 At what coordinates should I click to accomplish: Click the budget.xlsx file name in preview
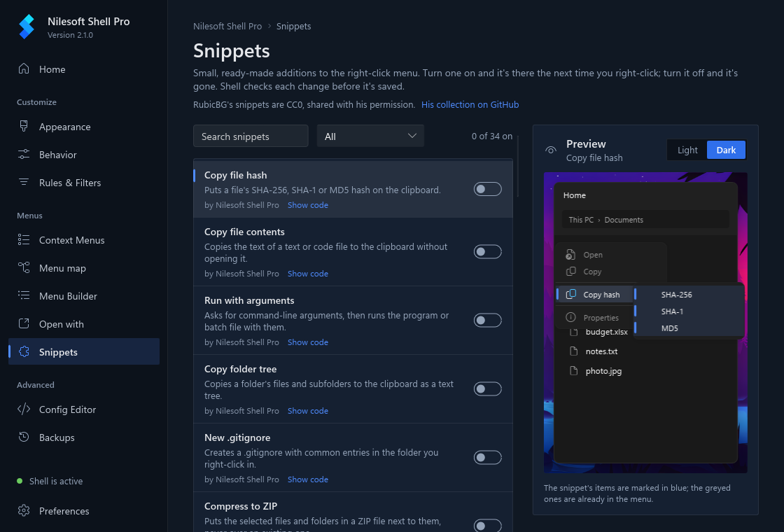(x=606, y=332)
